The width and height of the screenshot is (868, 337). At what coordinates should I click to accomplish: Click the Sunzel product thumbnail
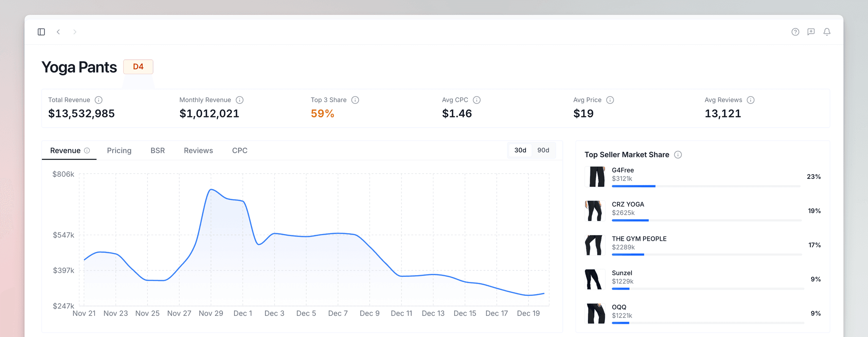point(595,279)
